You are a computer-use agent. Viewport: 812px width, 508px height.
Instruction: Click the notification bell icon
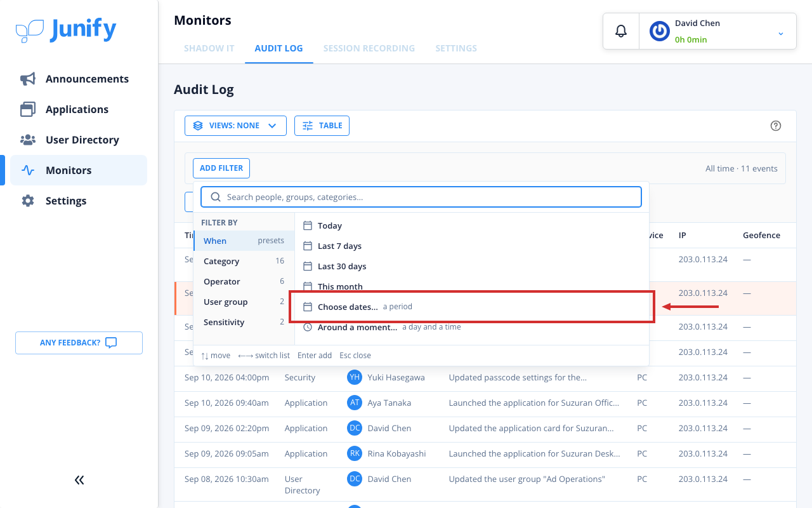tap(621, 31)
